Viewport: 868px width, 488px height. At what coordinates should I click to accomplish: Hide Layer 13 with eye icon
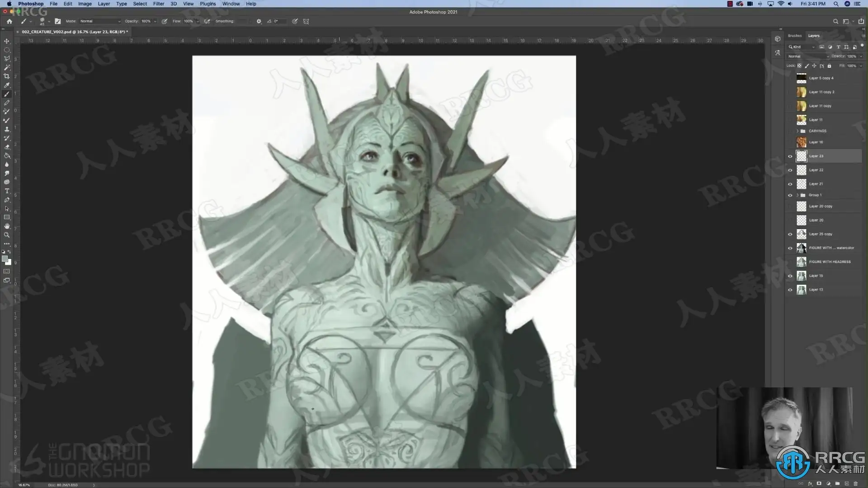coord(790,290)
